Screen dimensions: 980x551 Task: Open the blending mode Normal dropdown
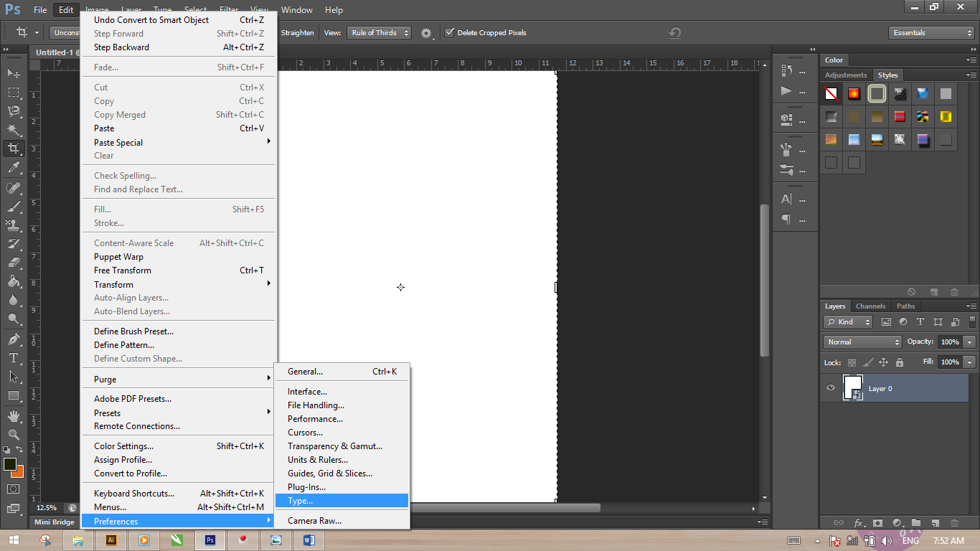862,342
